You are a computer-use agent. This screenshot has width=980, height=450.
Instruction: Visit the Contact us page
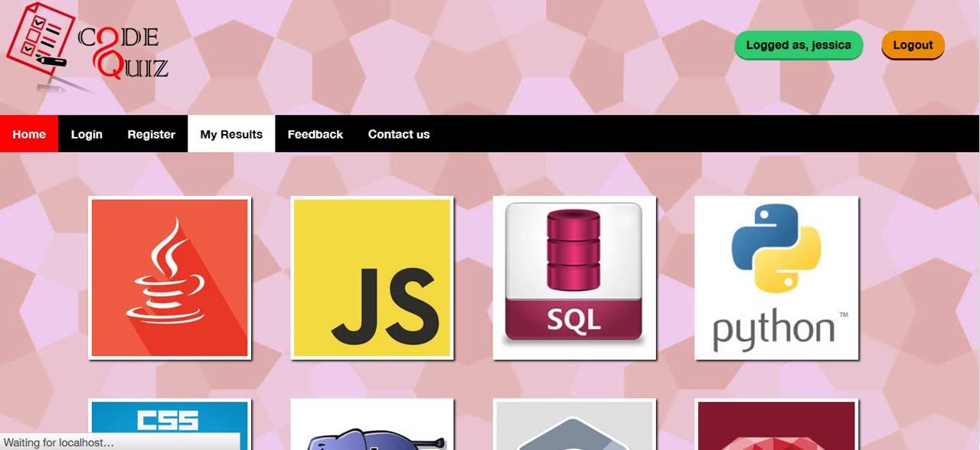[399, 134]
